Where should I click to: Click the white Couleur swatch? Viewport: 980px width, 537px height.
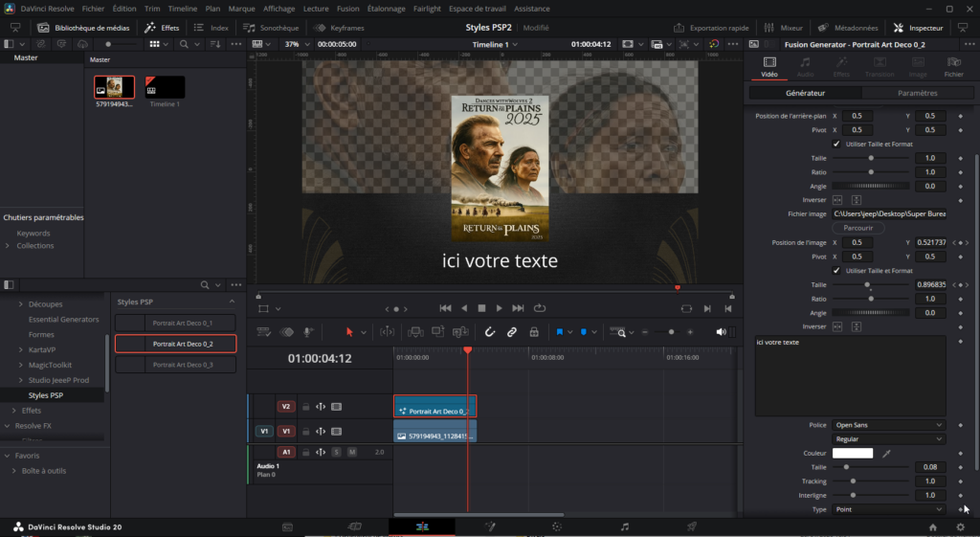[852, 453]
